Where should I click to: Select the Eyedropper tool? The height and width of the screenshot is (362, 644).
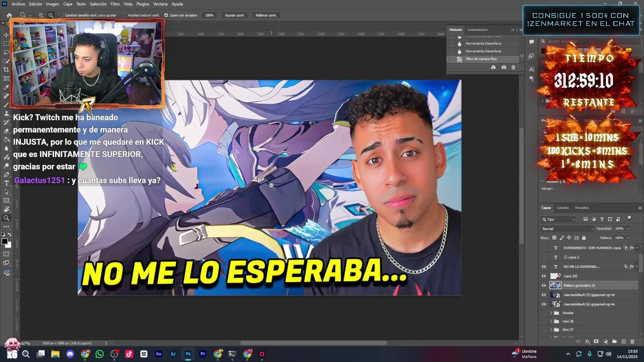pyautogui.click(x=7, y=87)
